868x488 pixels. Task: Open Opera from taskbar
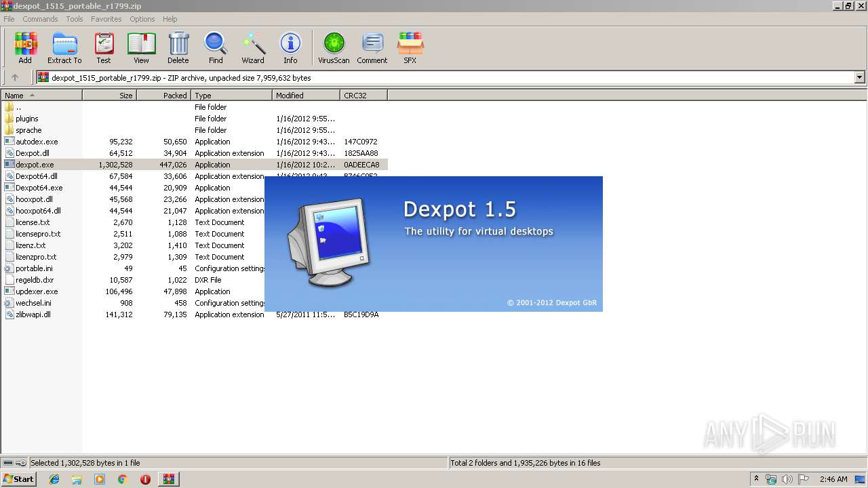(x=145, y=479)
